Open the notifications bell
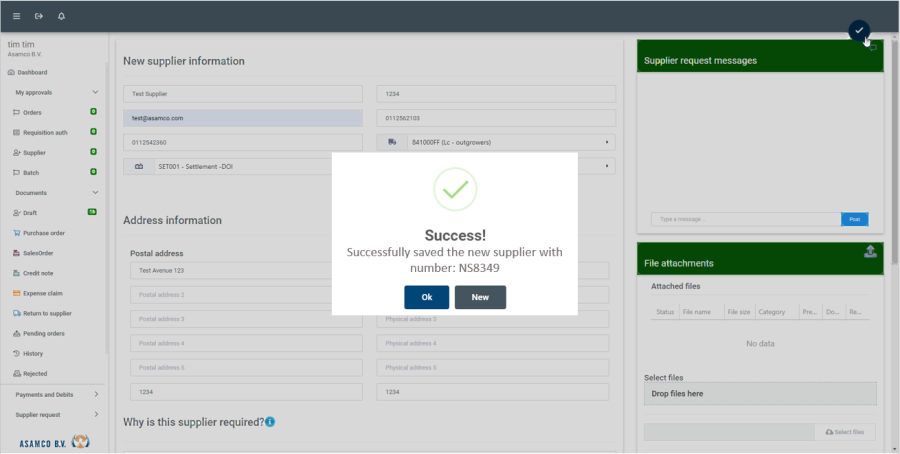 [62, 16]
